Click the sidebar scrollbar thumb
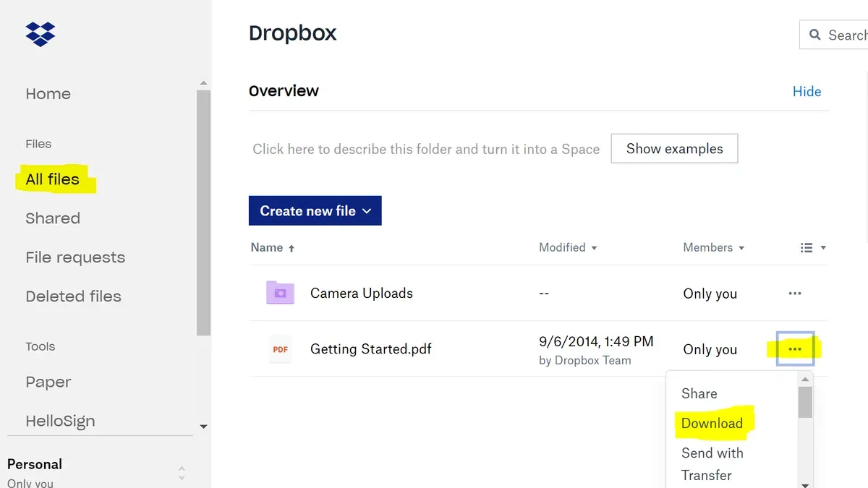The width and height of the screenshot is (868, 488). (203, 213)
